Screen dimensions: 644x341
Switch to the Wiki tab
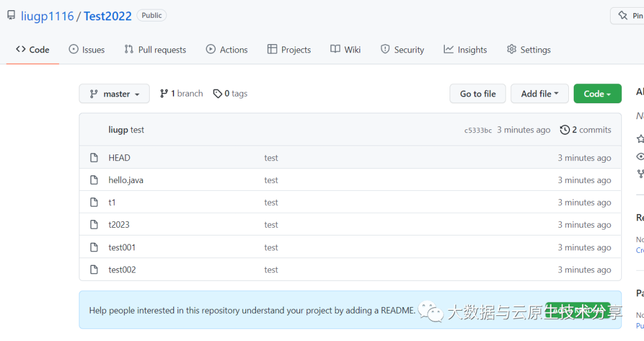click(x=345, y=49)
